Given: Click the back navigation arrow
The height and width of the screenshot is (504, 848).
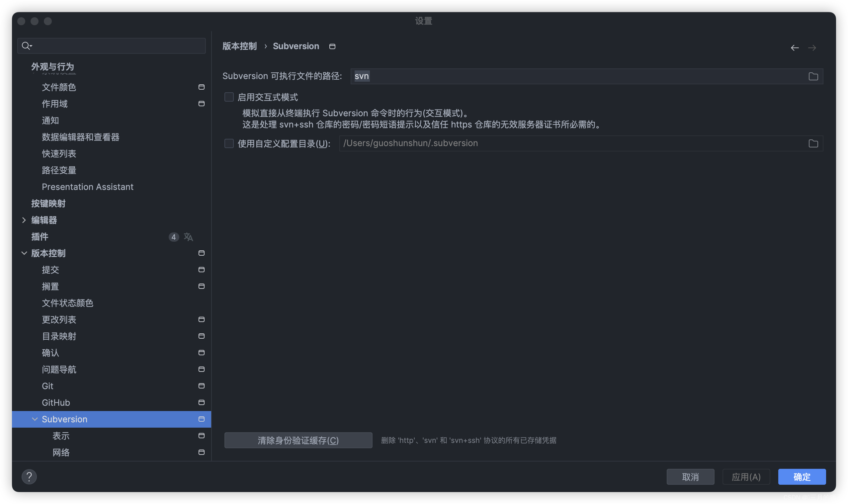Looking at the screenshot, I should coord(794,47).
